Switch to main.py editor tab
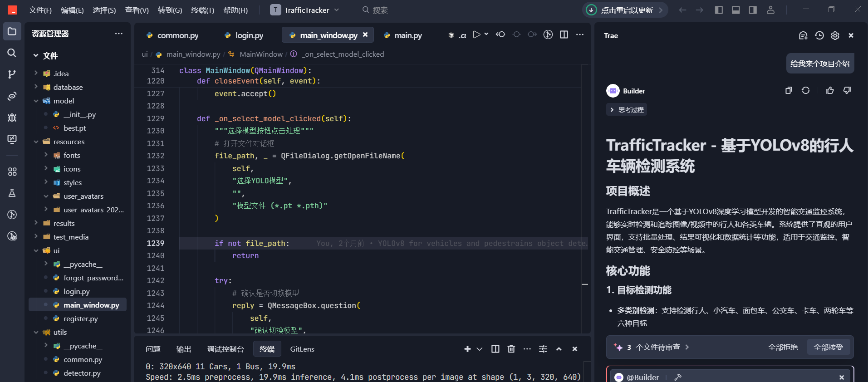The image size is (868, 382). click(x=403, y=35)
